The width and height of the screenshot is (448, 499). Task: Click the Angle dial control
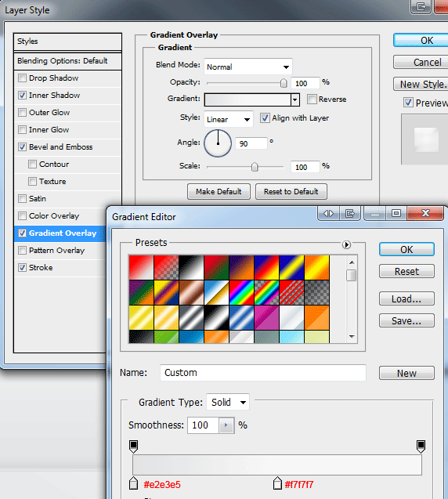(218, 143)
